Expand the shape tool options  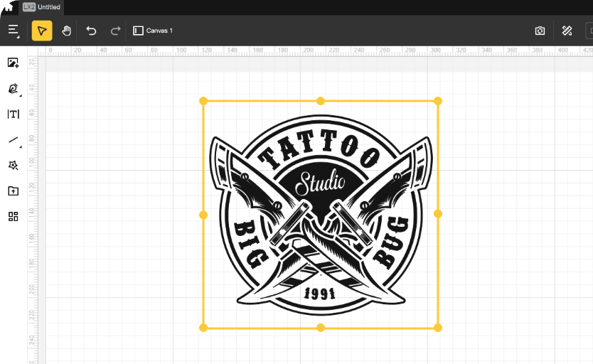[13, 89]
